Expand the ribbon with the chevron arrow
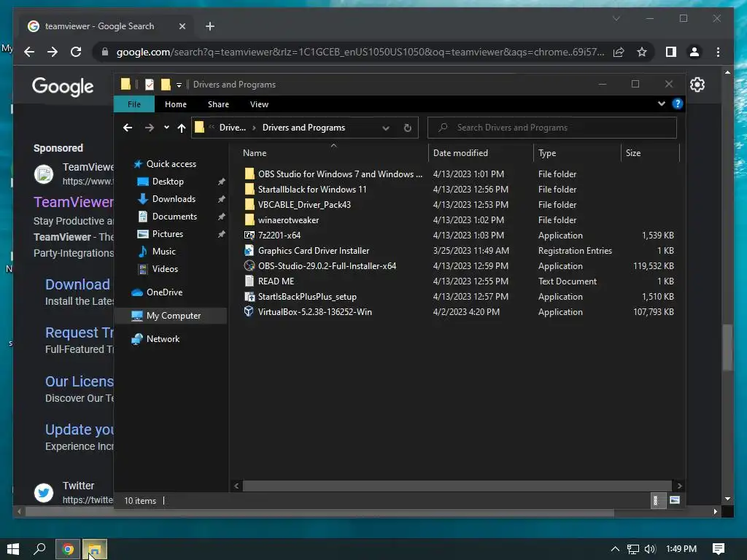747x560 pixels. pyautogui.click(x=661, y=104)
